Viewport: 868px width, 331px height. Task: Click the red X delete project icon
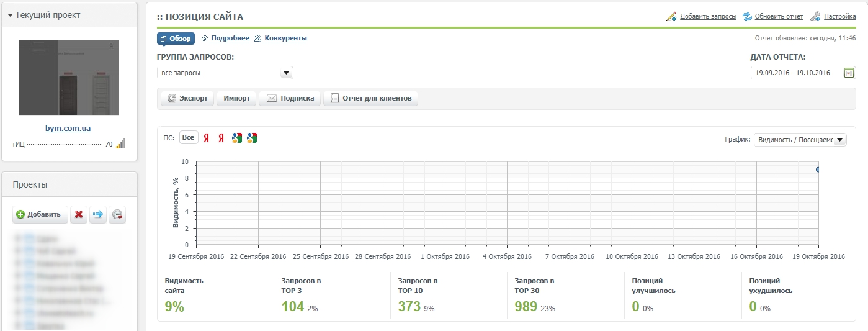79,215
